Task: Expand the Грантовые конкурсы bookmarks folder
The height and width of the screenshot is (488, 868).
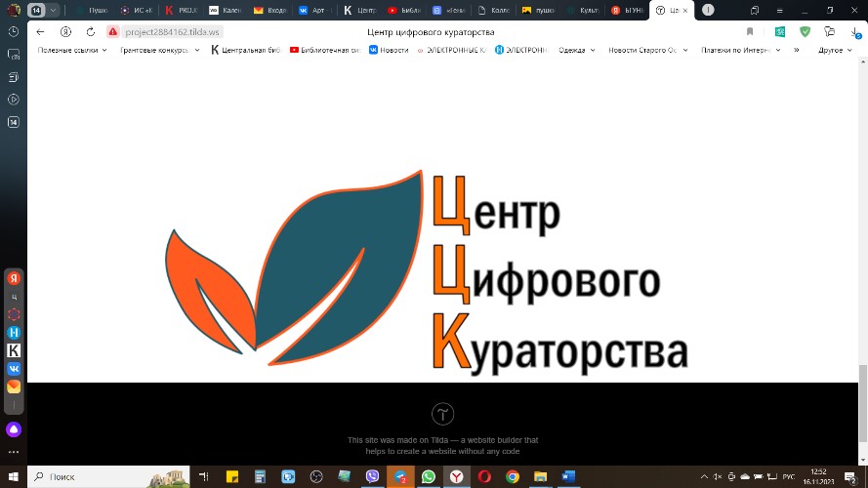Action: pyautogui.click(x=159, y=50)
